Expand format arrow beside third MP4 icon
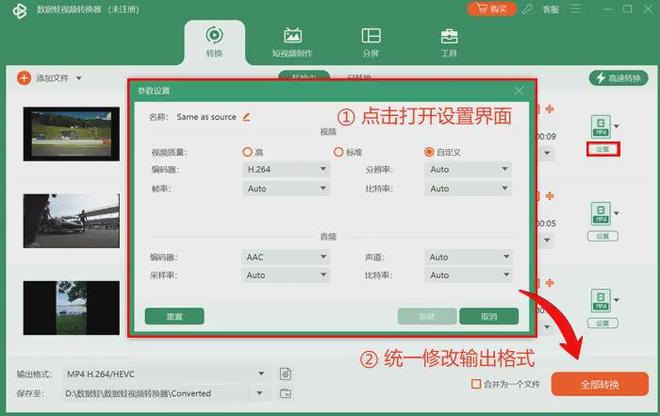The height and width of the screenshot is (416, 660). [x=617, y=300]
